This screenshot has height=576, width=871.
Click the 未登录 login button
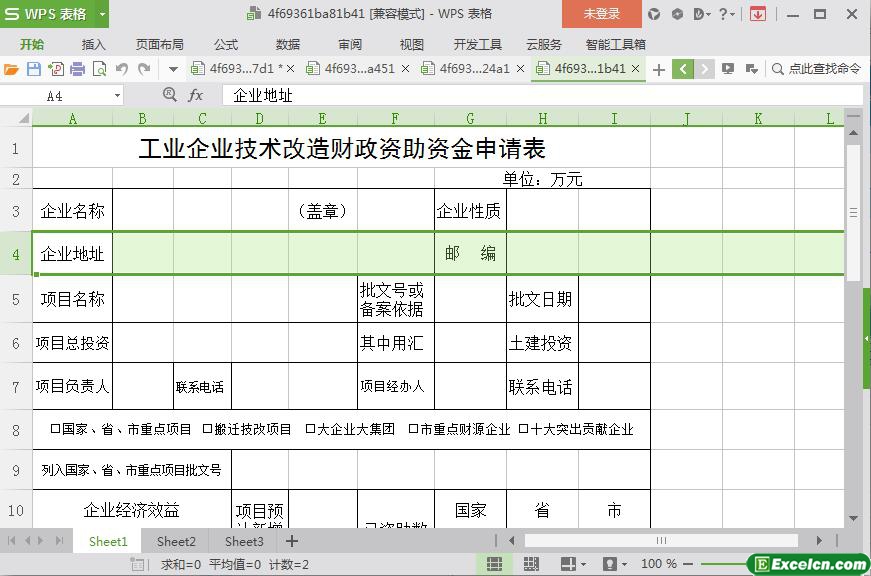click(x=601, y=14)
